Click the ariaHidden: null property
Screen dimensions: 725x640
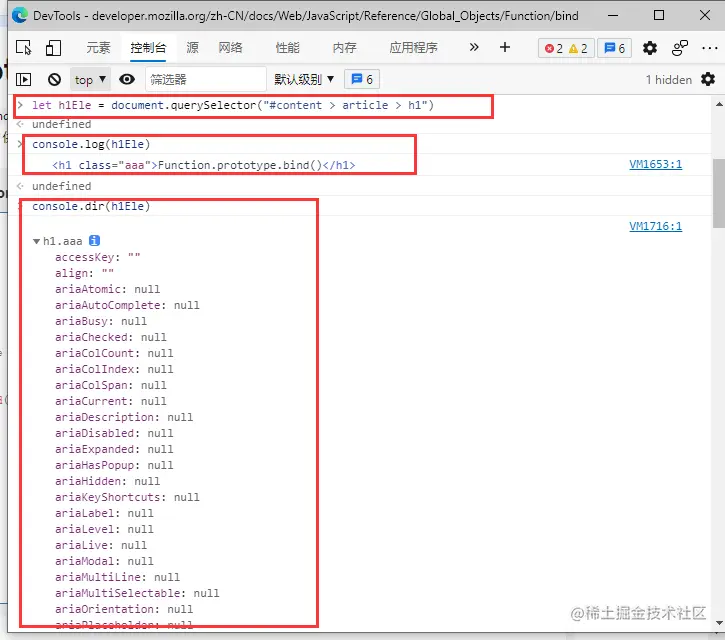click(107, 481)
